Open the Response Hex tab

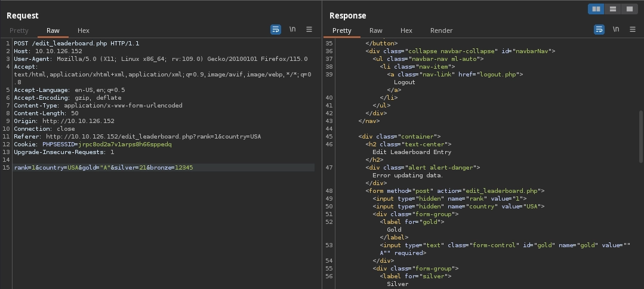pos(406,30)
